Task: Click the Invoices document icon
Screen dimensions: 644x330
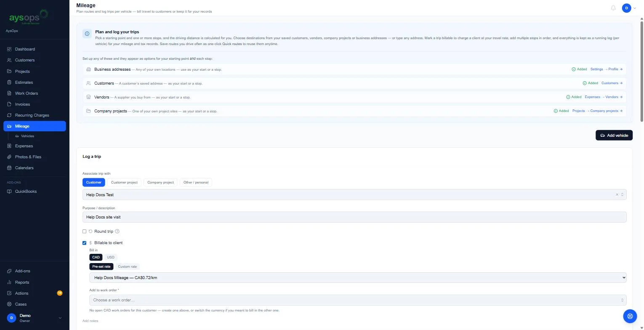Action: [9, 104]
